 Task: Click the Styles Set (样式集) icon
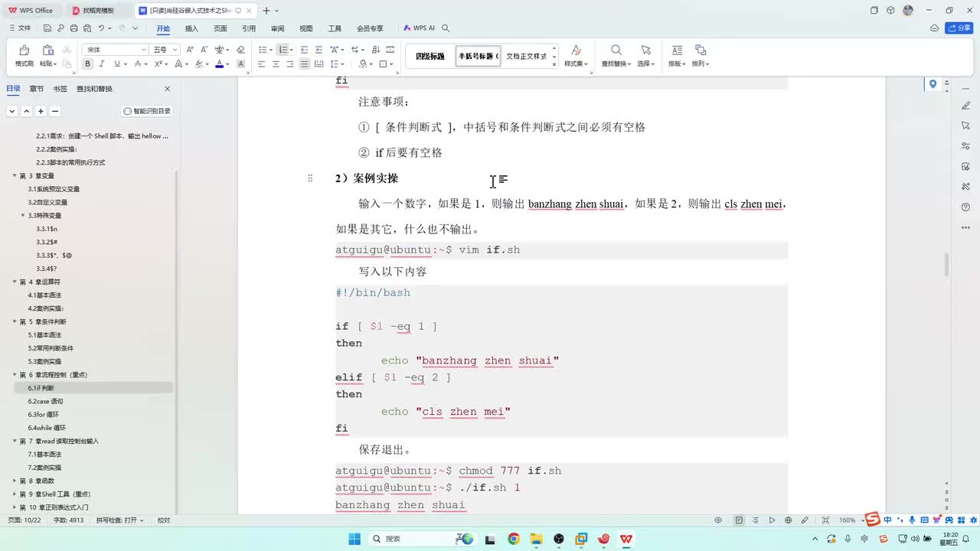click(x=576, y=51)
